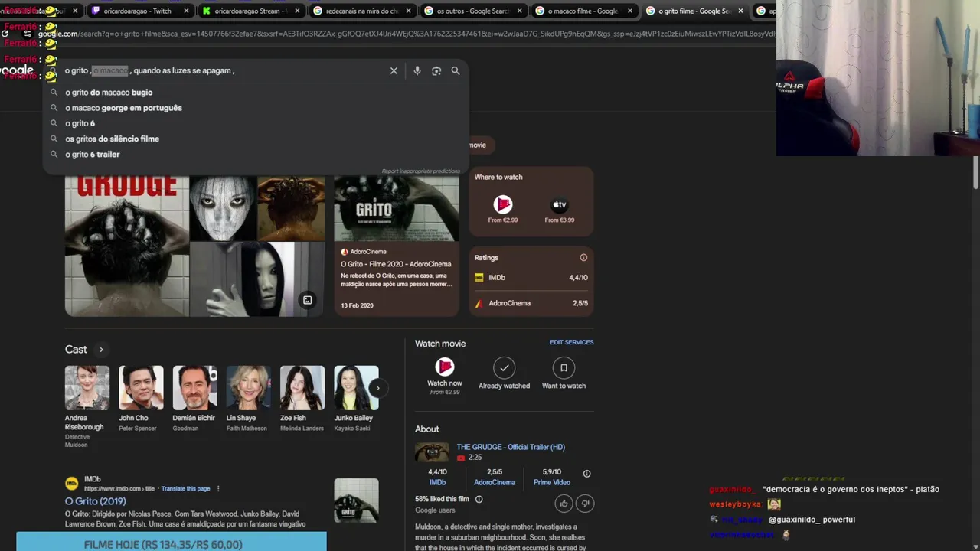Open John Cho cast photo

tap(141, 388)
